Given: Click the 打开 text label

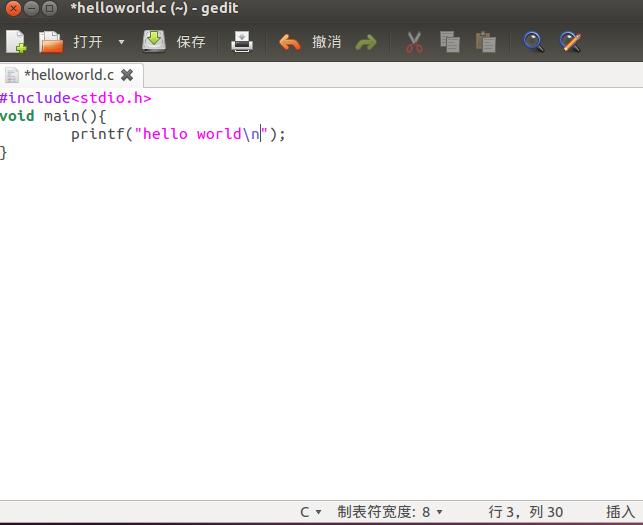Looking at the screenshot, I should (88, 42).
